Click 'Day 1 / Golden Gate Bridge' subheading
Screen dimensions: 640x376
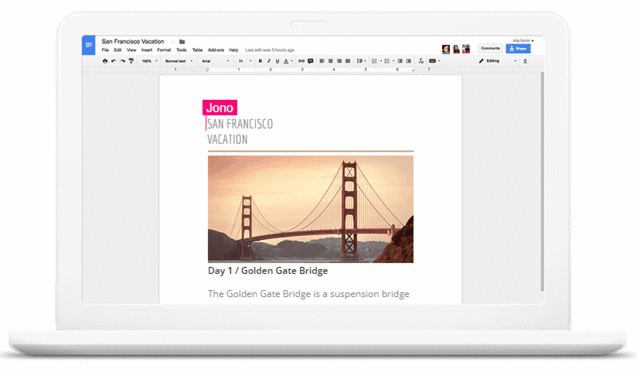(268, 271)
